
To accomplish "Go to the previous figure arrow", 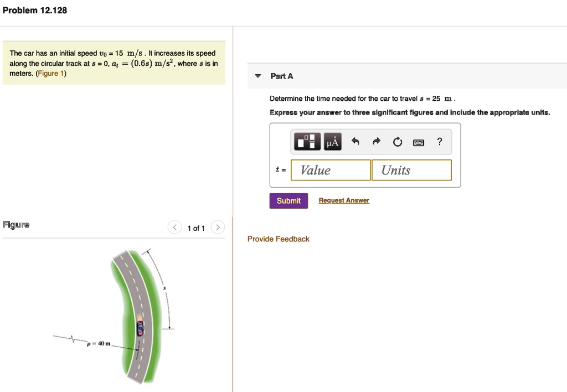I will click(174, 227).
